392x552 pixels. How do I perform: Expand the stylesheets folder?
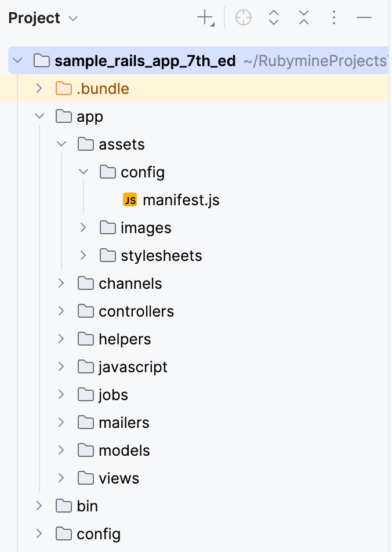[83, 255]
